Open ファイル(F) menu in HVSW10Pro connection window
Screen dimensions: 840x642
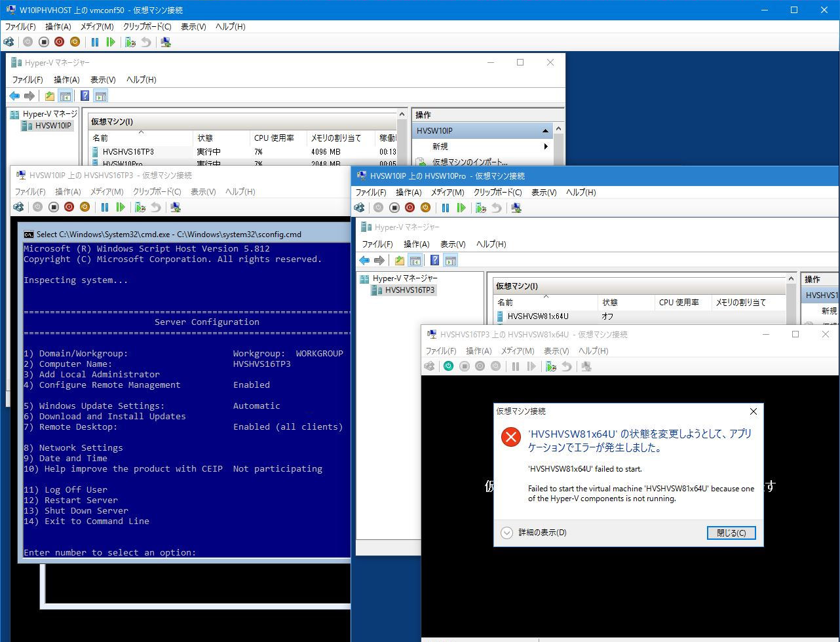[x=371, y=193]
